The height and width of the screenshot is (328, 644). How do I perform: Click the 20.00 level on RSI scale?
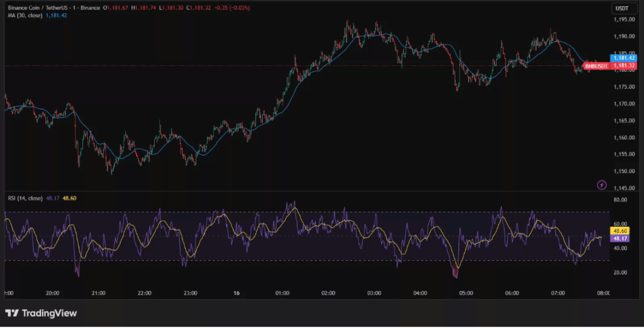tap(619, 272)
